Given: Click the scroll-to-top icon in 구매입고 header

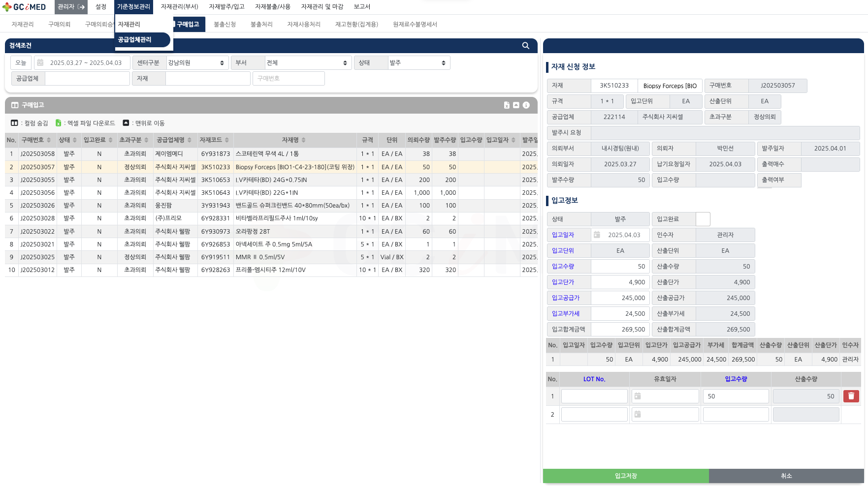Looking at the screenshot, I should (516, 105).
